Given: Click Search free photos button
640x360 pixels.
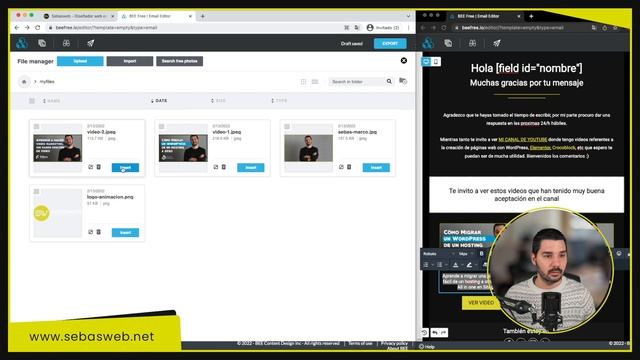Looking at the screenshot, I should [180, 61].
